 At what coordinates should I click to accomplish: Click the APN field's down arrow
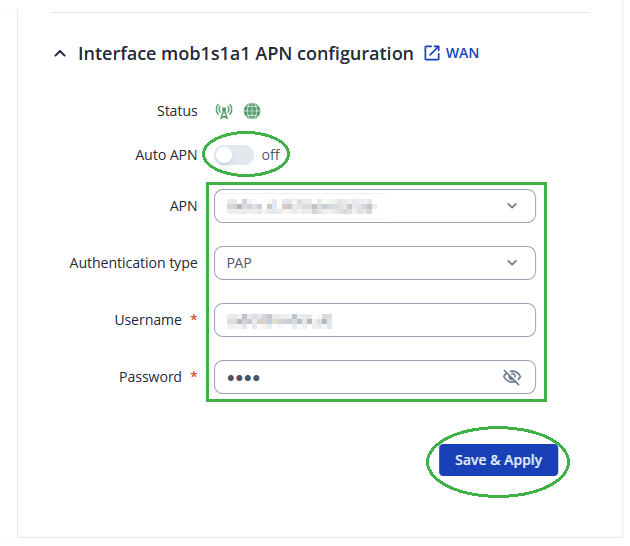tap(512, 206)
